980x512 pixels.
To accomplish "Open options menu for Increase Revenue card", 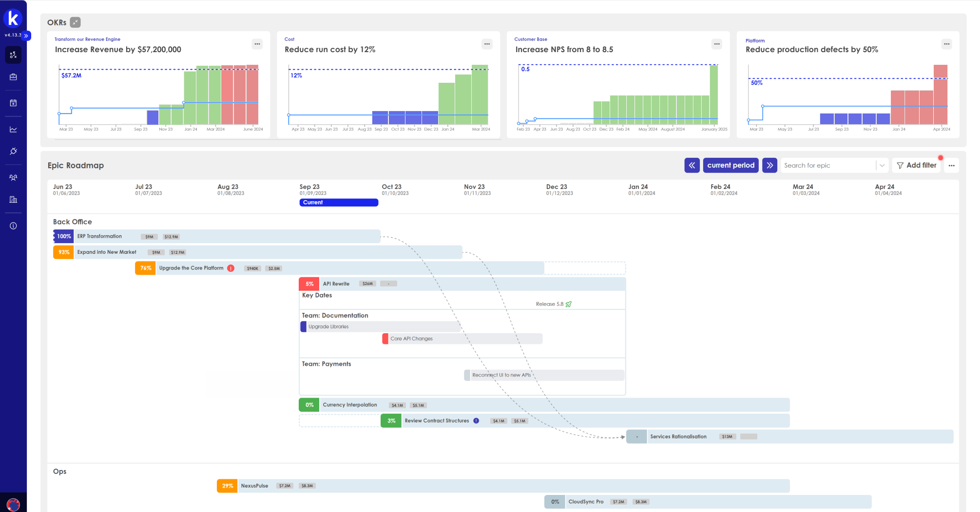I will [257, 44].
